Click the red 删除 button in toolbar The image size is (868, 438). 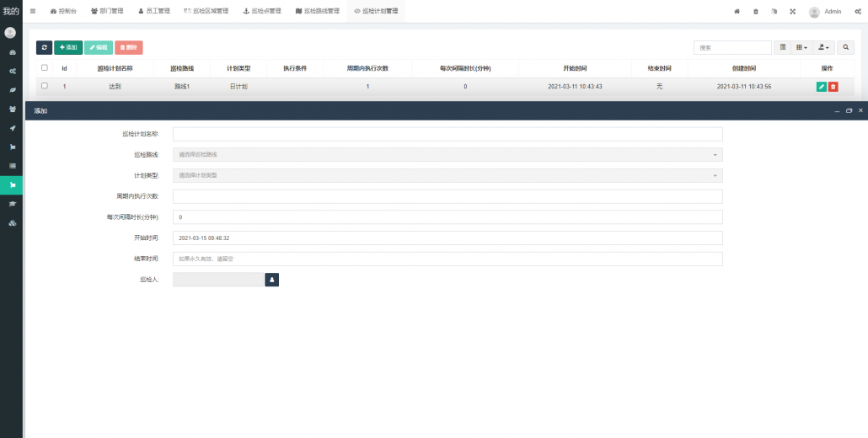pyautogui.click(x=128, y=48)
